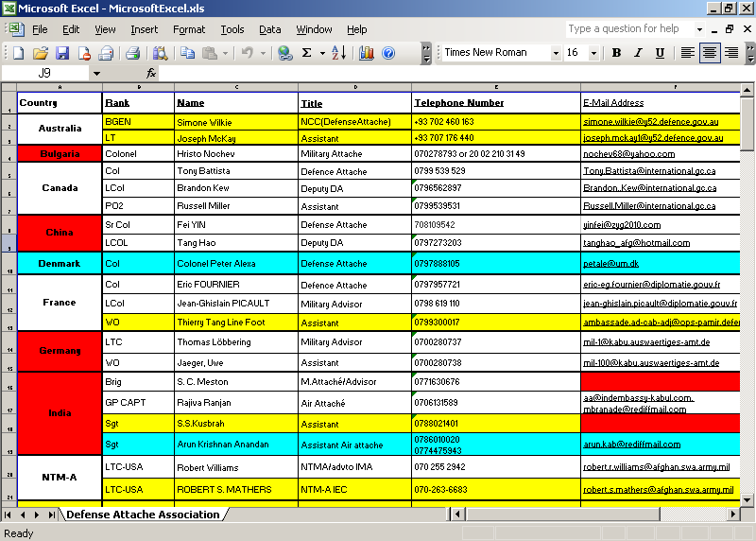Save the workbook using the floppy disk icon

pos(62,53)
